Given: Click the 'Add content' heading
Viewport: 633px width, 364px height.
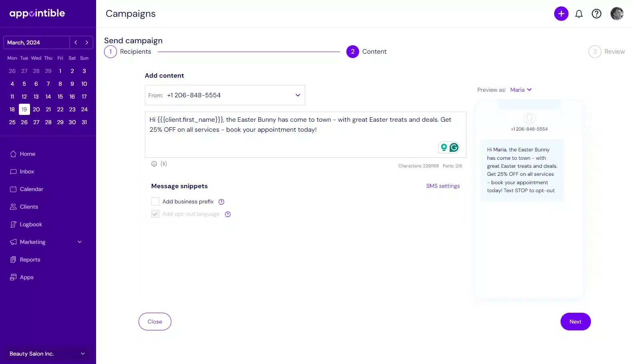Looking at the screenshot, I should coord(165,76).
